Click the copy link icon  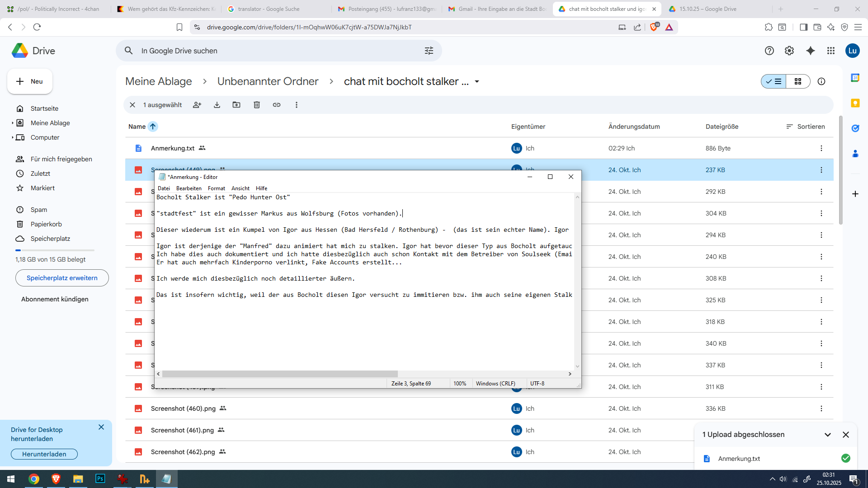(x=277, y=105)
